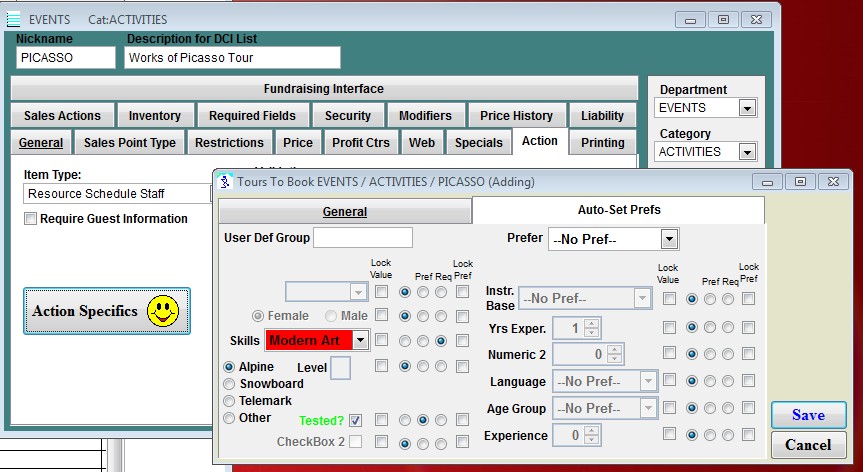863x472 pixels.
Task: Open the red Modern Art skills dropdown
Action: 360,341
